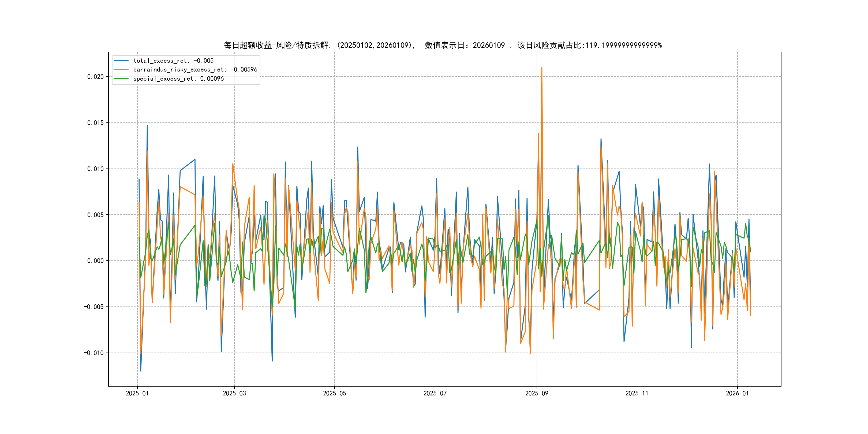Click the 2025-03 x-axis tick label
Screen dimensions: 868x434
click(234, 393)
